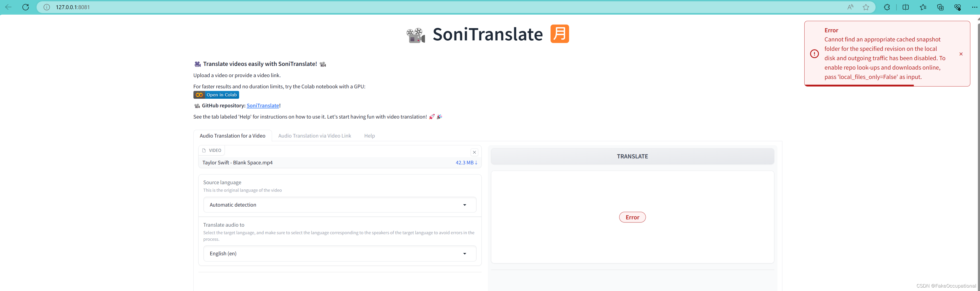Expand the Translate audio to dropdown
Viewport: 980px width, 291px height.
coord(339,253)
